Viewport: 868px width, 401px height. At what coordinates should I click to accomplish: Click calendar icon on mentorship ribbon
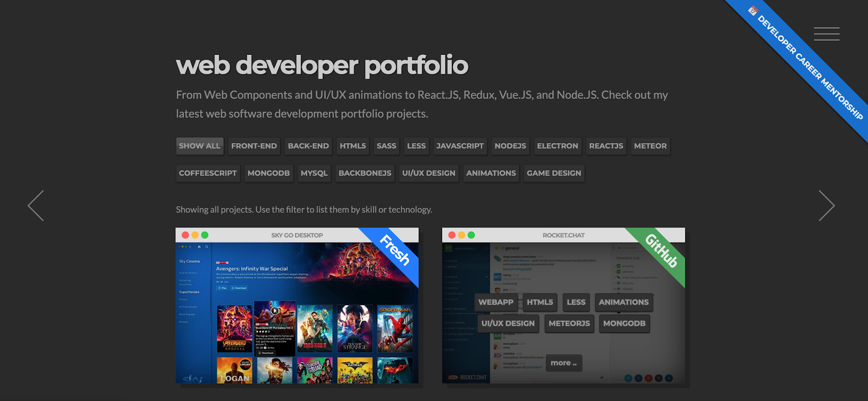pos(753,10)
